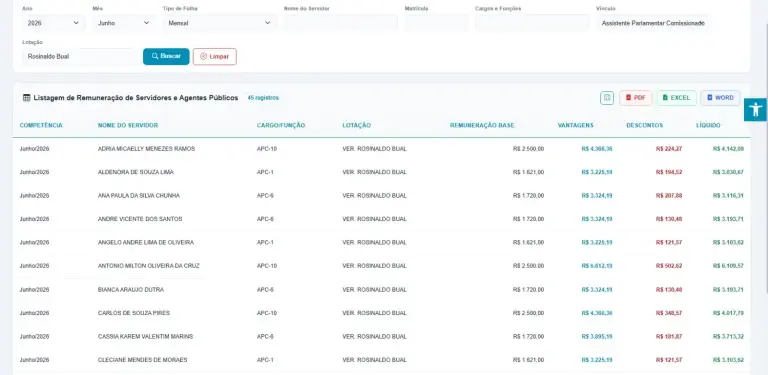This screenshot has height=375, width=768.
Task: Click the Vantagens amount in ANGELO ANDRE row
Action: pyautogui.click(x=597, y=242)
